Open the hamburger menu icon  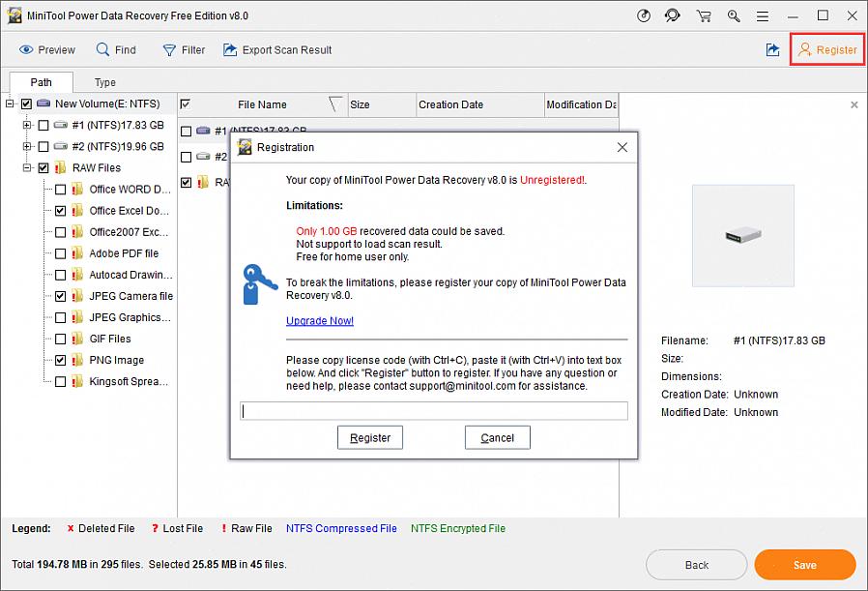[x=763, y=16]
